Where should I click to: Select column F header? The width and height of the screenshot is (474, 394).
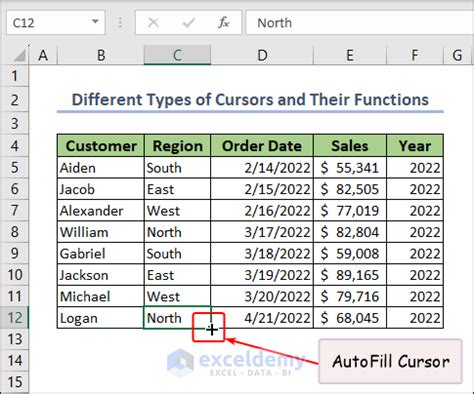[415, 55]
